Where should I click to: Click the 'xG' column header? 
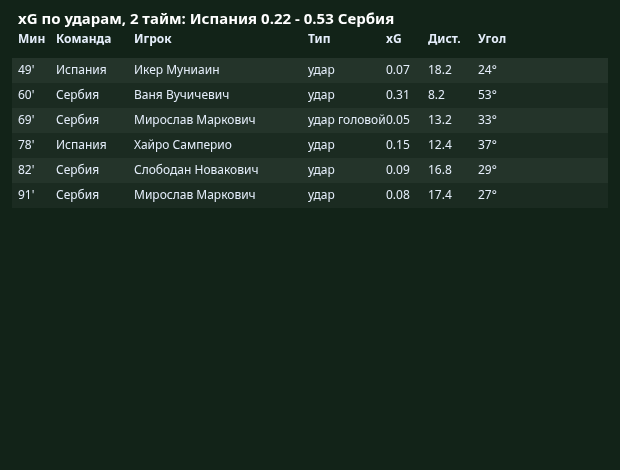point(393,39)
